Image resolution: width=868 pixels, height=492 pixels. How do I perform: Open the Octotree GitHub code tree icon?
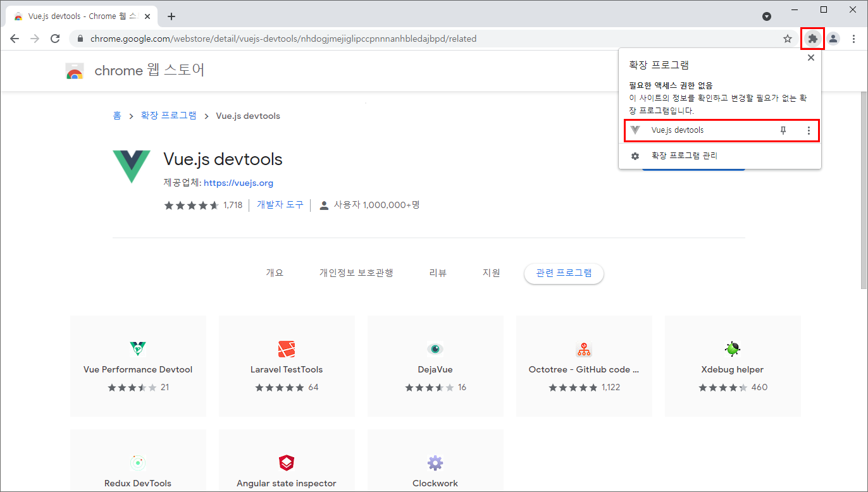584,349
